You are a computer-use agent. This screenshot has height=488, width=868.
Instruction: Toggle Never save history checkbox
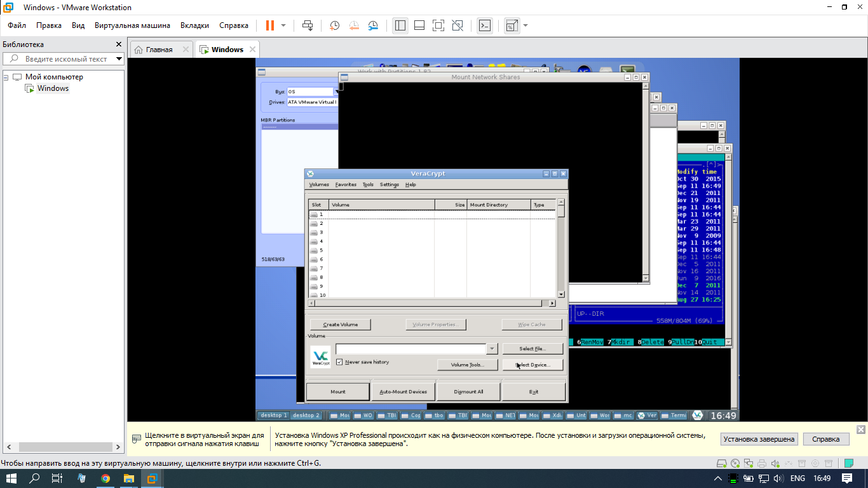[x=339, y=362]
